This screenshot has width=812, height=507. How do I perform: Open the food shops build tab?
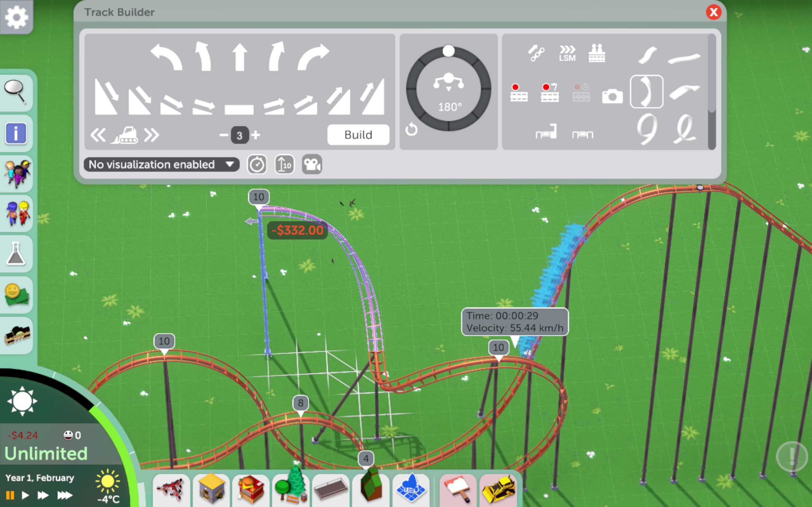[251, 490]
